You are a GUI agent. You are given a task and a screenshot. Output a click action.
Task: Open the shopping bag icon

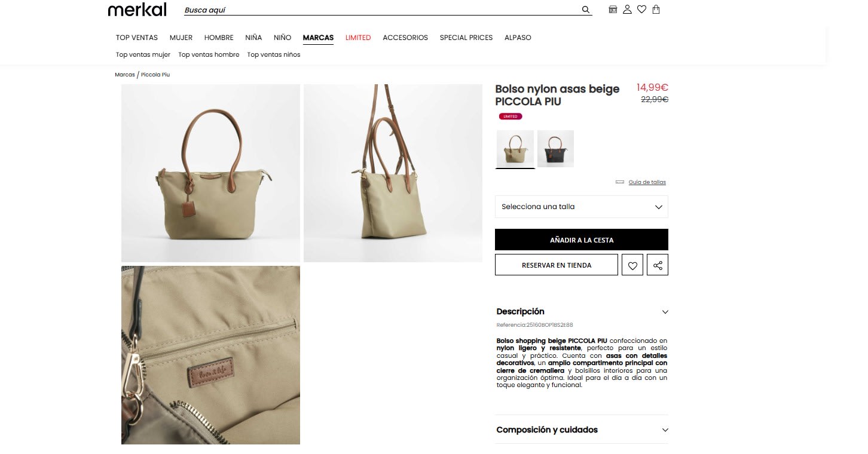coord(656,10)
